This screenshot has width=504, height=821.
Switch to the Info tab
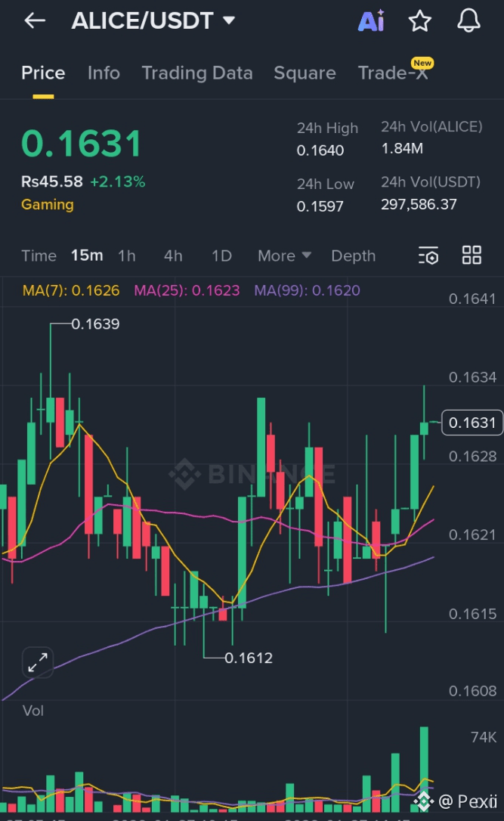104,73
